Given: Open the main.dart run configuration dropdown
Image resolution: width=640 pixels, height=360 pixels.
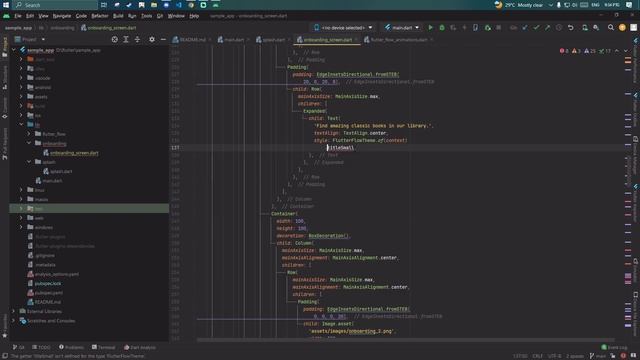Looking at the screenshot, I should point(402,28).
